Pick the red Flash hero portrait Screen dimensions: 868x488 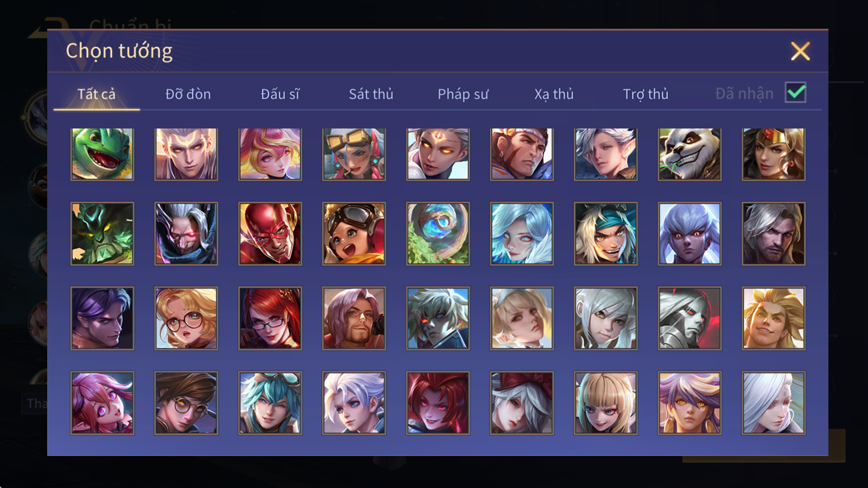pos(270,234)
